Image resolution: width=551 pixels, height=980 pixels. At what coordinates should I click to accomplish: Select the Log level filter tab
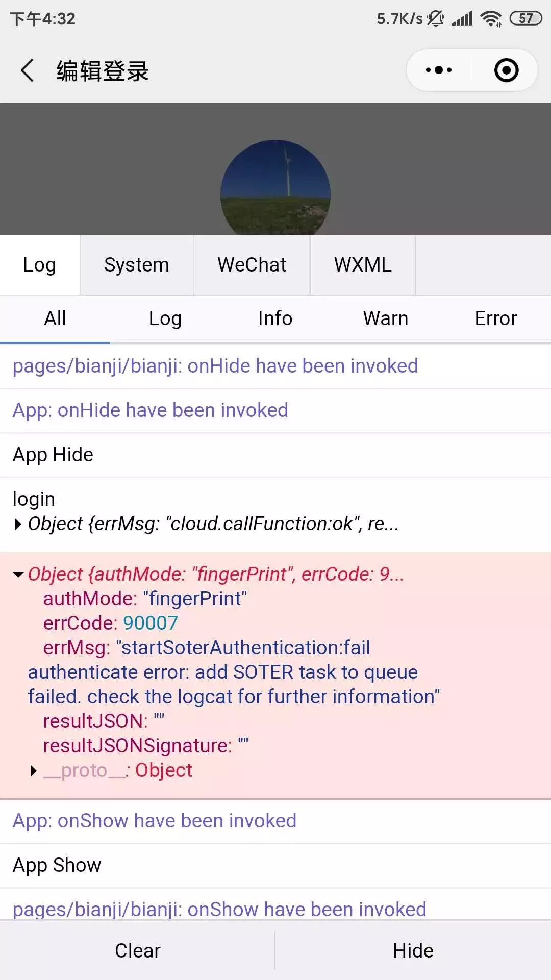tap(165, 318)
